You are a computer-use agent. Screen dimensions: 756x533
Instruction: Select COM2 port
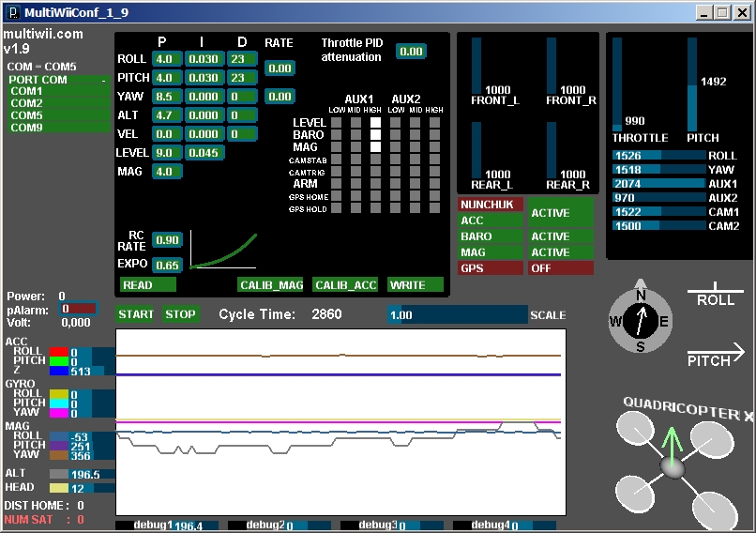(x=60, y=103)
